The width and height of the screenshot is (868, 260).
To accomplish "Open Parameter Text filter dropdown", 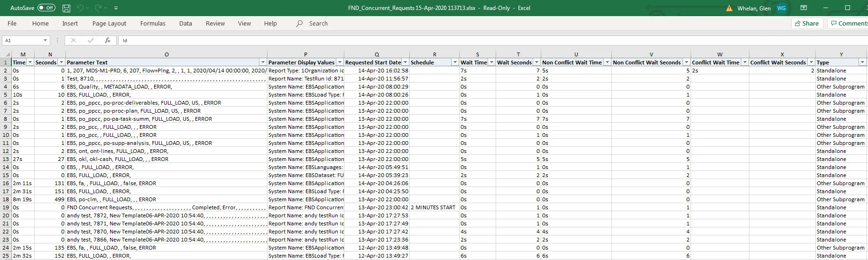I will pyautogui.click(x=262, y=63).
